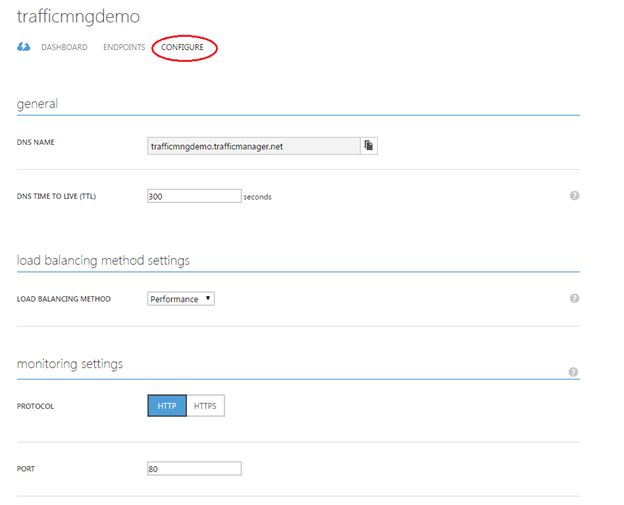Click the 'DNS NAME' label
This screenshot has width=624, height=505.
tap(35, 142)
